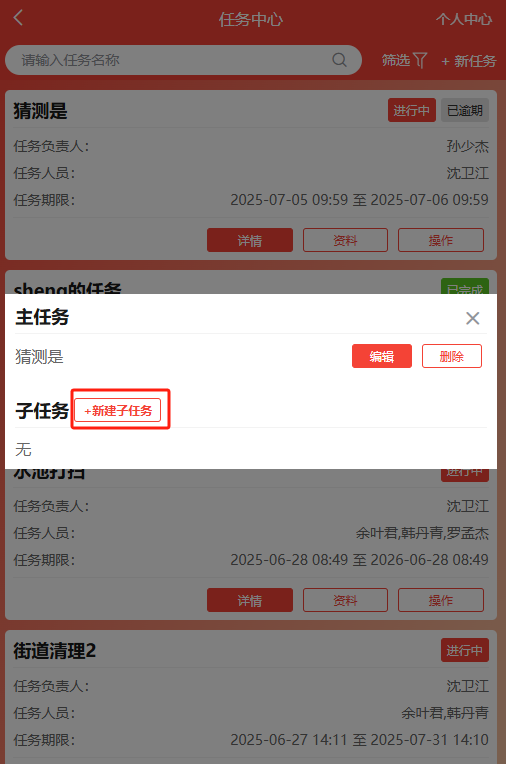Open 个人中心 in the header
Viewport: 506px width, 764px height.
[464, 19]
